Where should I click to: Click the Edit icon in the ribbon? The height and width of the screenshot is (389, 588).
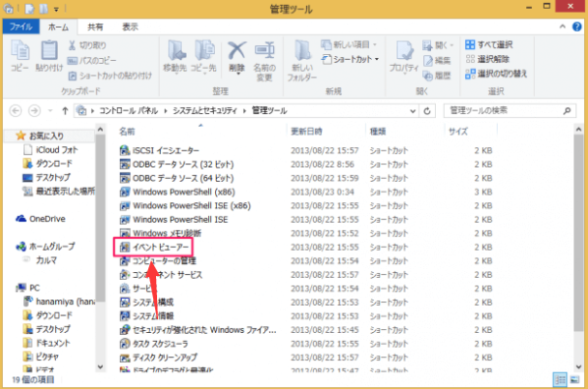point(428,60)
